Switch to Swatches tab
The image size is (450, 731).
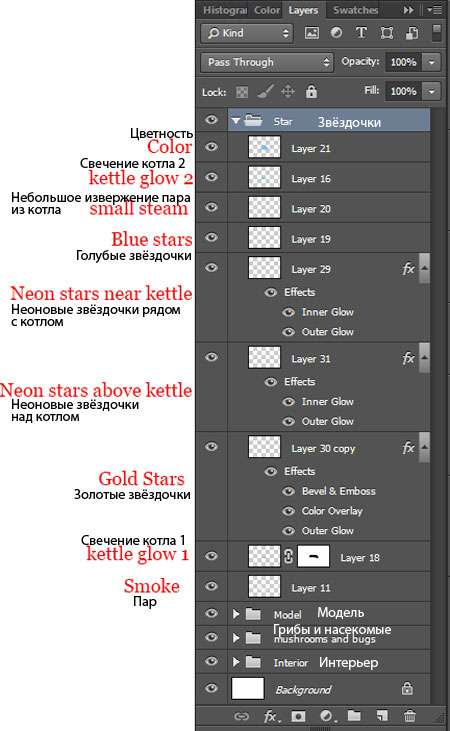pyautogui.click(x=355, y=10)
